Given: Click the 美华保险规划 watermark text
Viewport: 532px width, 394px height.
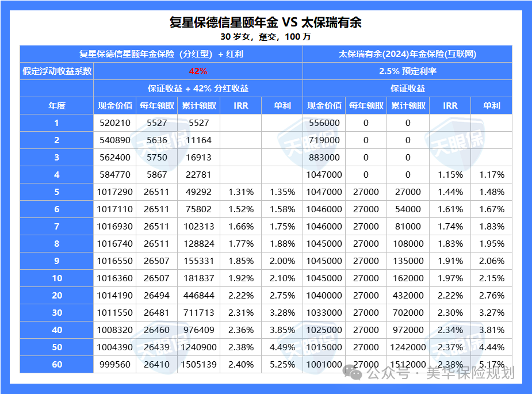Looking at the screenshot, I should [469, 373].
